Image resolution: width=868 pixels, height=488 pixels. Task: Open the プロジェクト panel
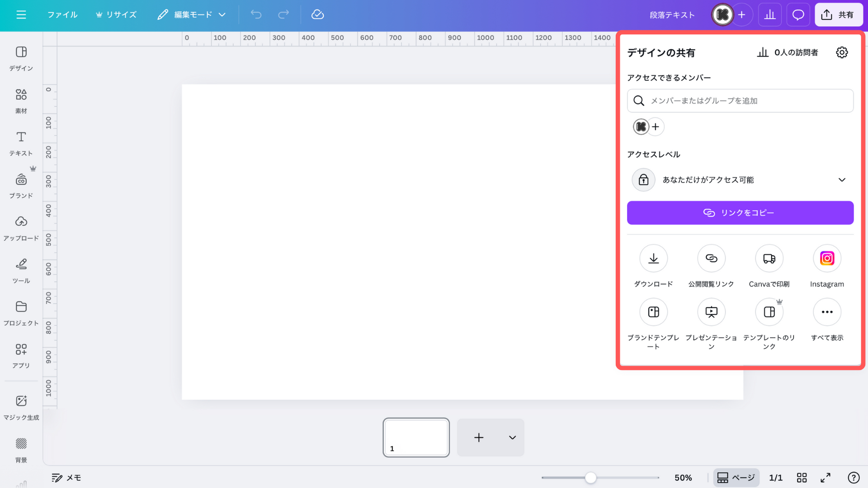tap(21, 314)
